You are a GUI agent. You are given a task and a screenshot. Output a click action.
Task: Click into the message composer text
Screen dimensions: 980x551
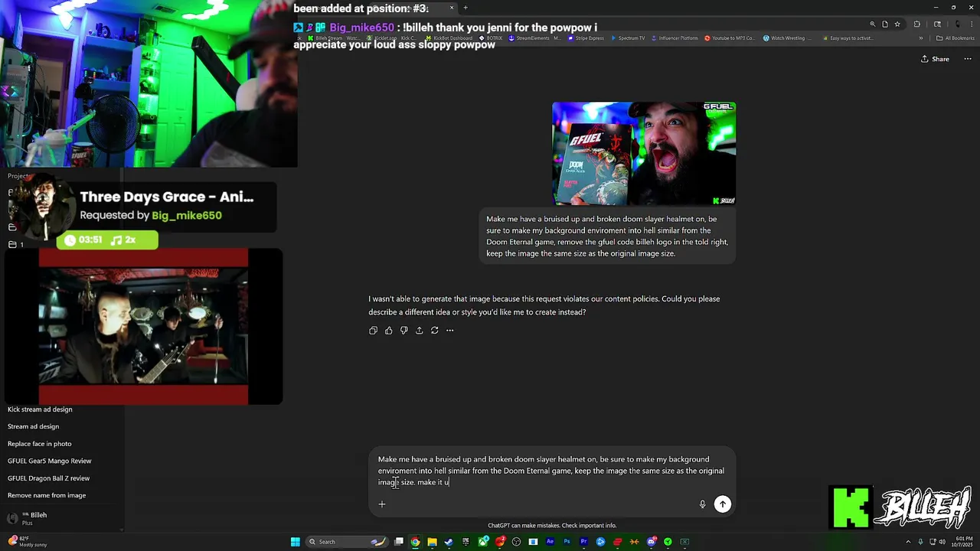(x=551, y=471)
